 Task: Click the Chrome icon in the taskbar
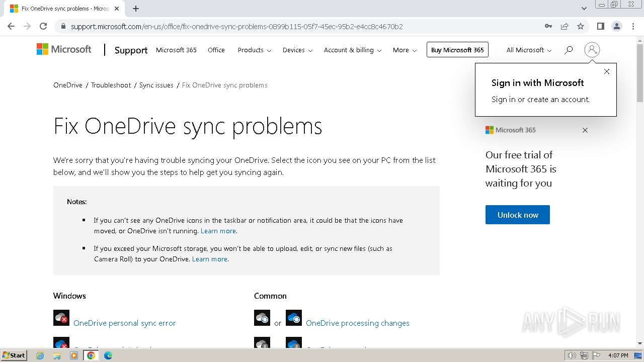pyautogui.click(x=91, y=355)
